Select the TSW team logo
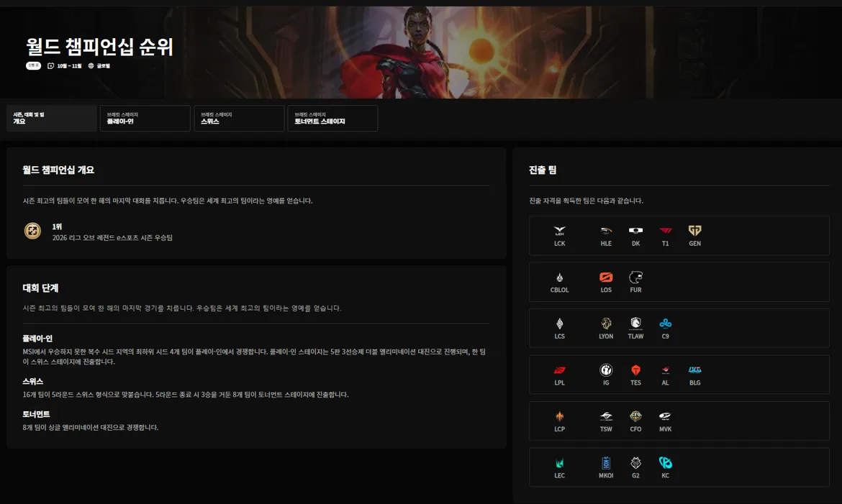The width and height of the screenshot is (842, 504). pos(606,416)
